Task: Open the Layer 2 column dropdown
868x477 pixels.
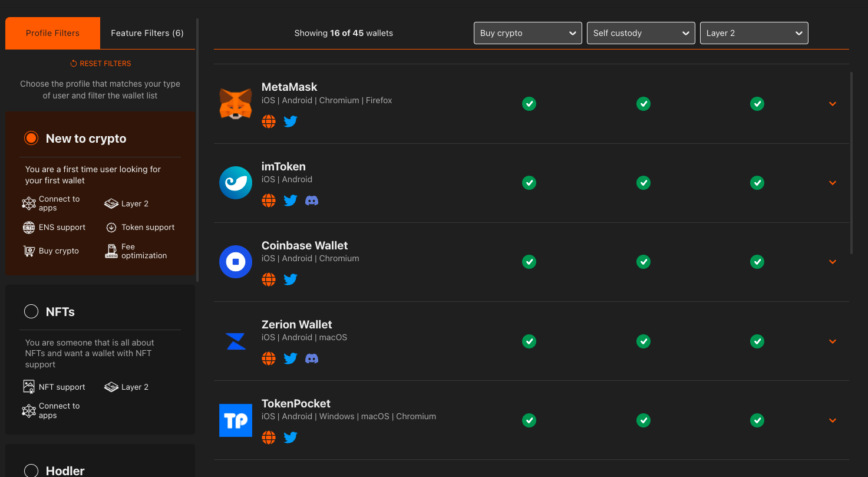Action: (754, 33)
